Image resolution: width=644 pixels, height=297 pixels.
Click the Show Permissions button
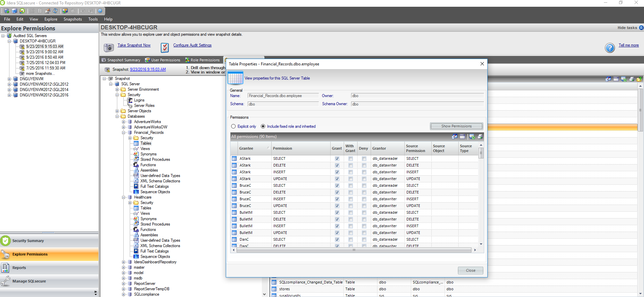pyautogui.click(x=456, y=126)
